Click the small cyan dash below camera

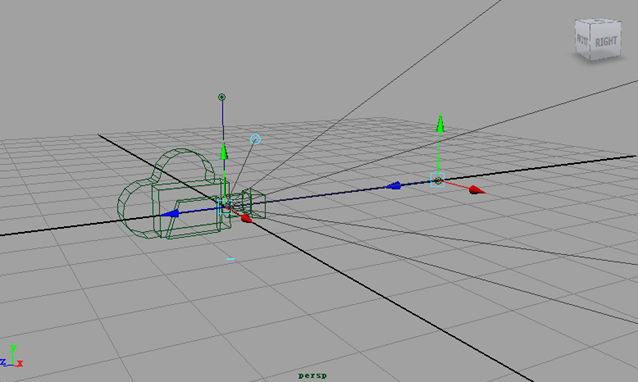(x=231, y=259)
